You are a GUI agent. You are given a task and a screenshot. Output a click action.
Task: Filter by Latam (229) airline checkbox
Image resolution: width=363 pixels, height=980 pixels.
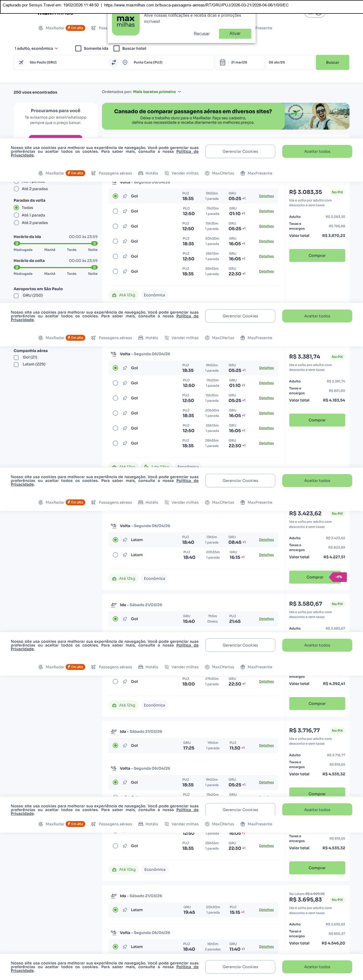click(16, 364)
